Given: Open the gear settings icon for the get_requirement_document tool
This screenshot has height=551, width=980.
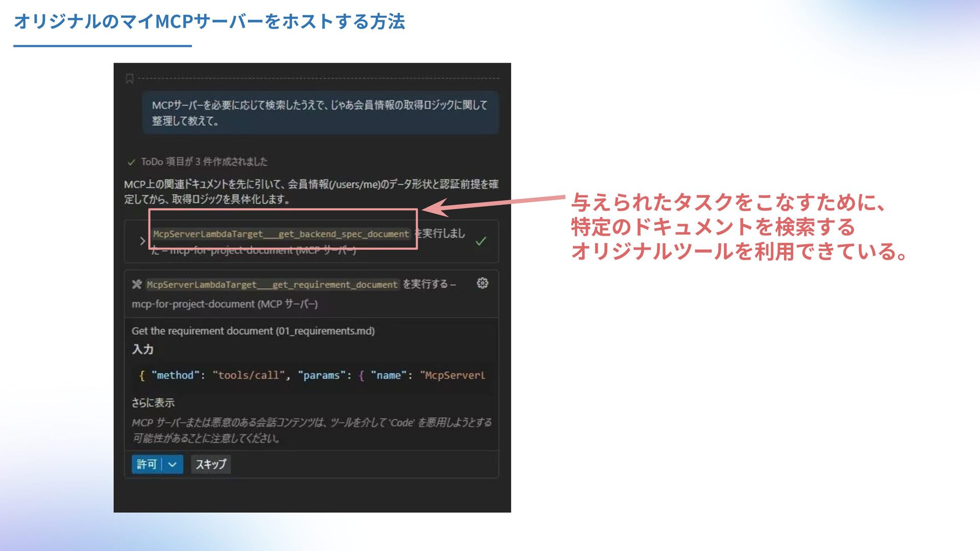Looking at the screenshot, I should (482, 283).
